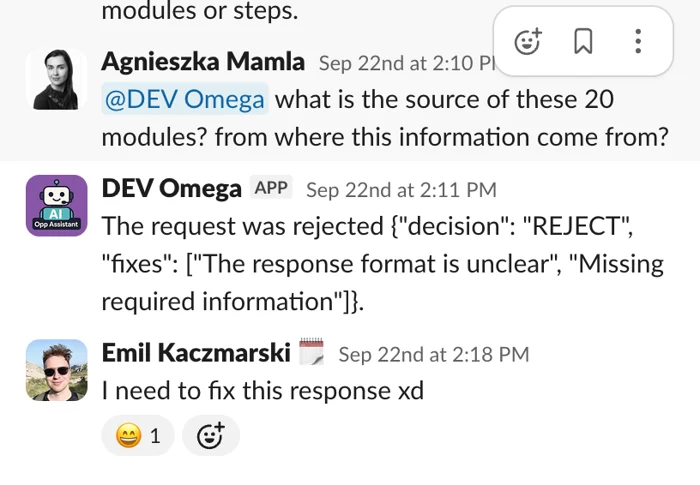Open Emil Kaczmarski's name link

196,353
